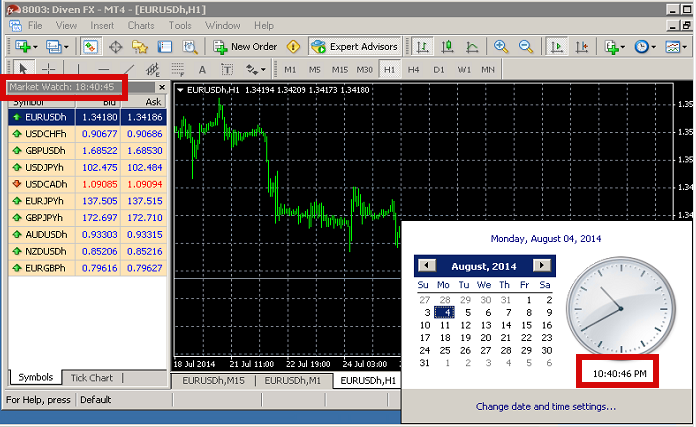Image resolution: width=696 pixels, height=427 pixels.
Task: Open the Indicators list dropdown
Action: (x=614, y=47)
